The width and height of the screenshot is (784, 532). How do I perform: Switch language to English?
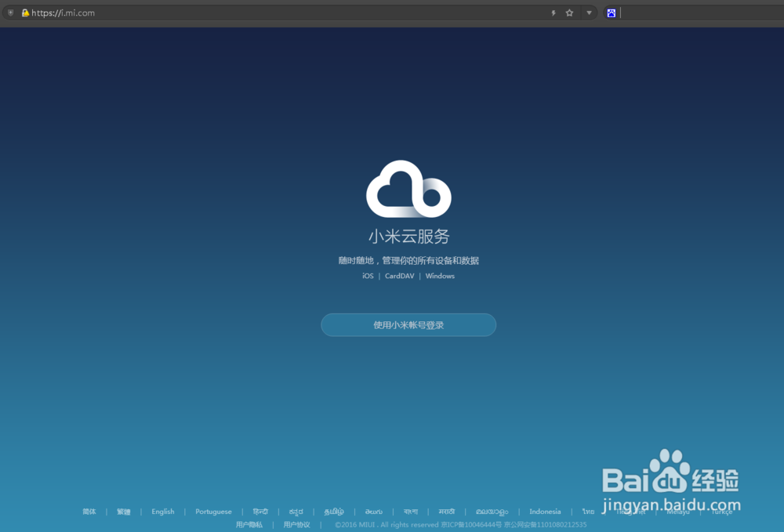[x=163, y=512]
